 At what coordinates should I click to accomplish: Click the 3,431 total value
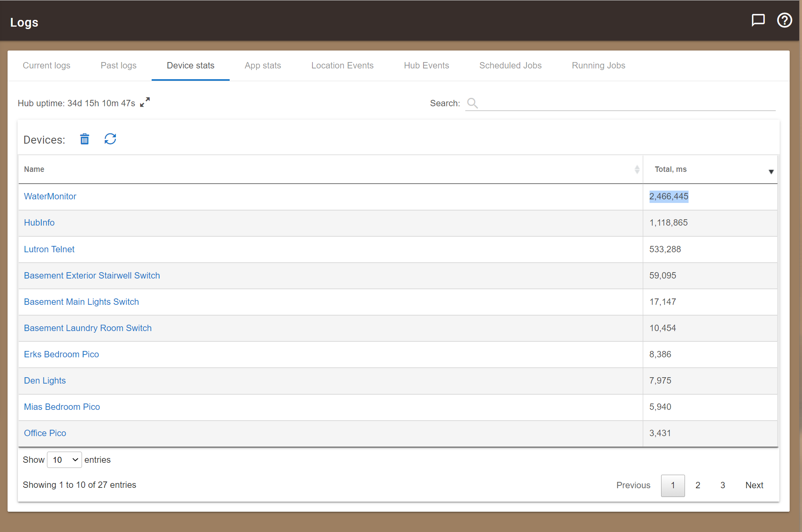(x=660, y=433)
